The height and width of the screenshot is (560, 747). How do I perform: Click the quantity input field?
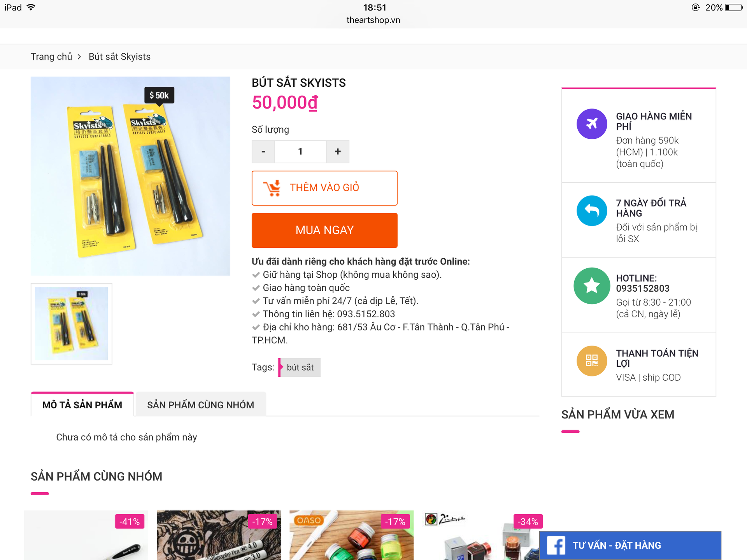point(300,152)
